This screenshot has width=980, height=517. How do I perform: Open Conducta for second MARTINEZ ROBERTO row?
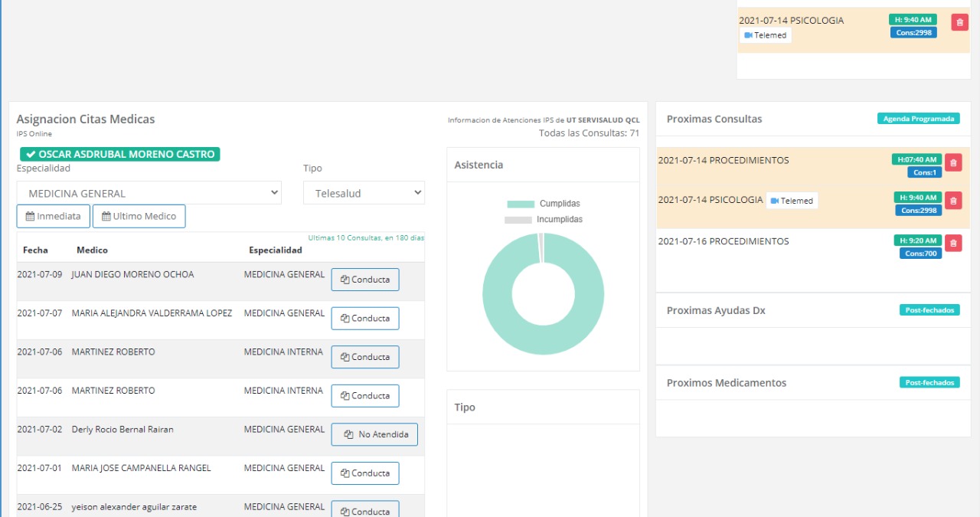[365, 396]
